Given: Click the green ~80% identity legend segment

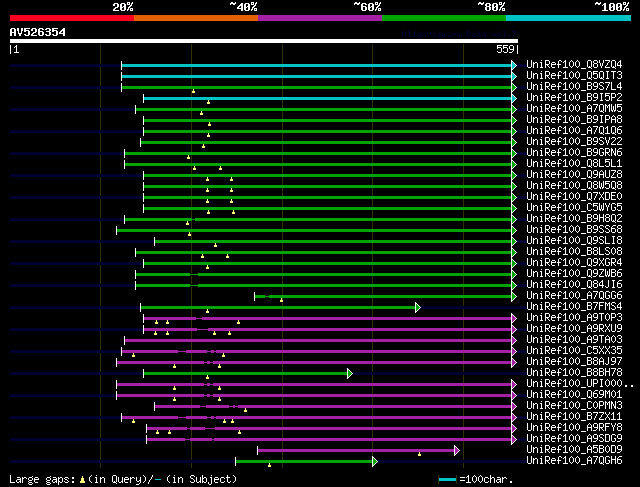Looking at the screenshot, I should (444, 18).
